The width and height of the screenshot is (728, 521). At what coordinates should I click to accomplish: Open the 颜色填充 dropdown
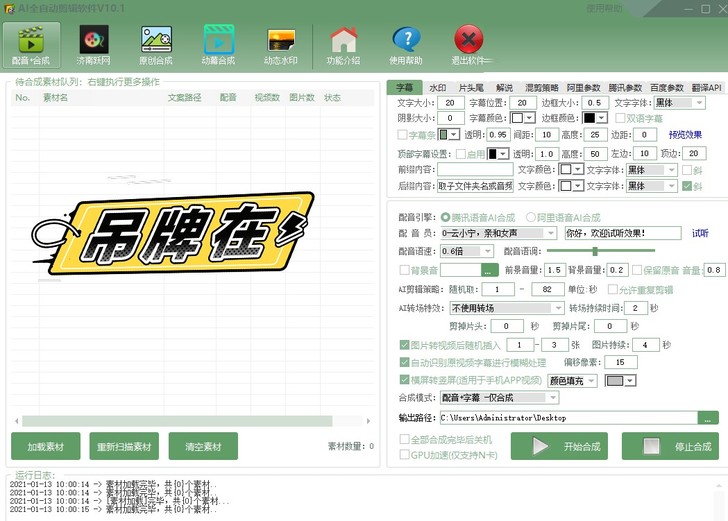click(x=572, y=381)
